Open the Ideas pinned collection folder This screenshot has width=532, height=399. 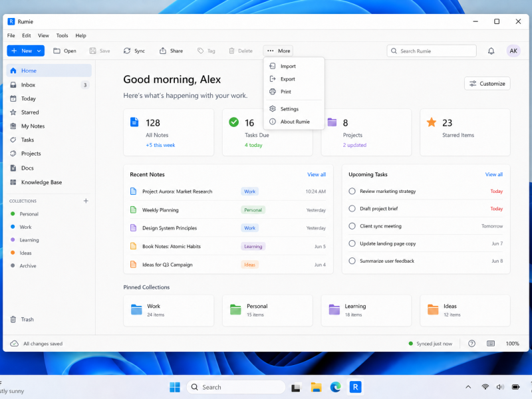(465, 311)
